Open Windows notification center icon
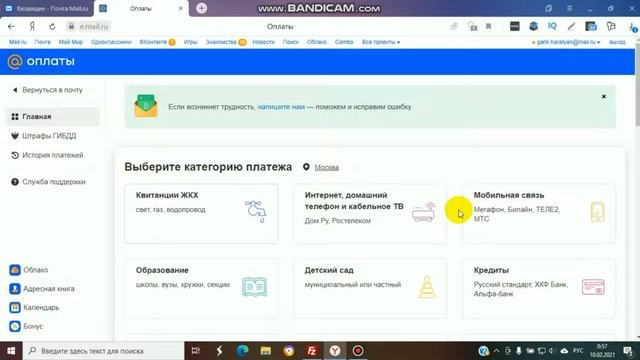 [628, 351]
